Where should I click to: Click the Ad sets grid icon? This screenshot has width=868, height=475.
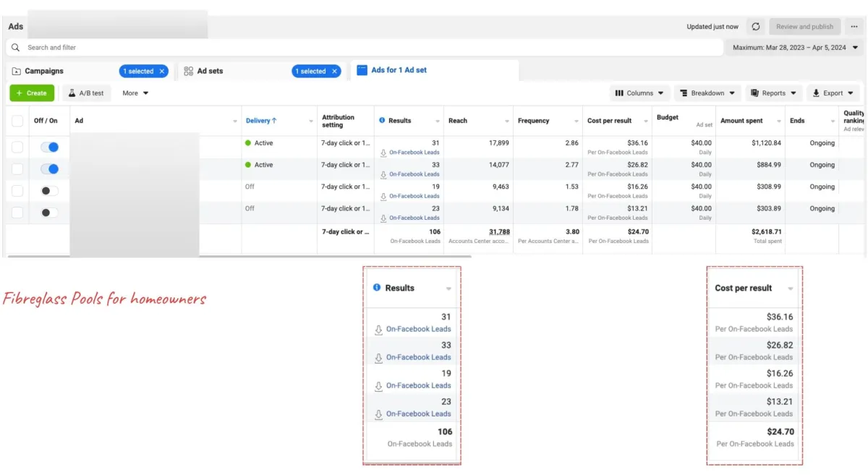tap(189, 71)
